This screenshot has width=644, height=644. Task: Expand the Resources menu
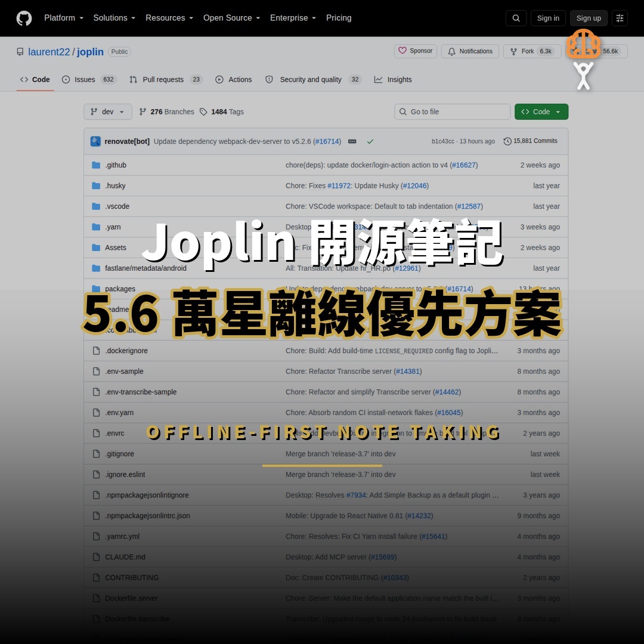click(169, 18)
